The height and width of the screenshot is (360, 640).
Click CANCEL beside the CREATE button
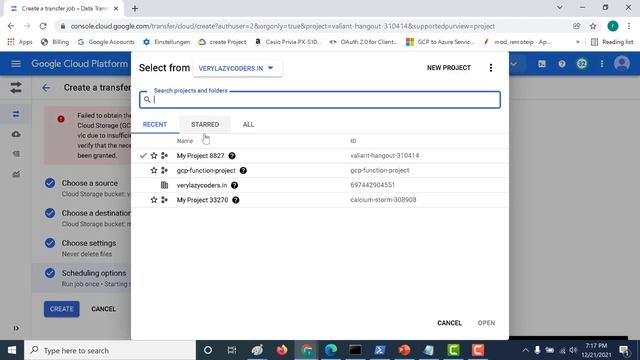(x=103, y=309)
